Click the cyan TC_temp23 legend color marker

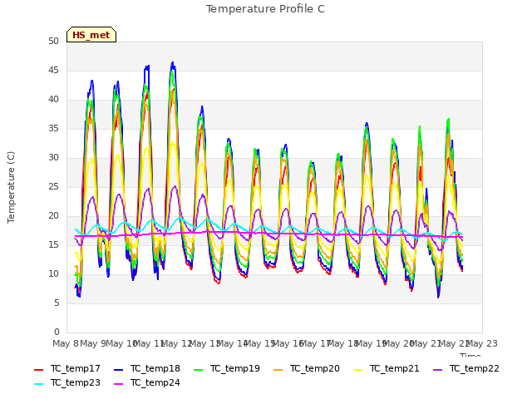coord(39,384)
